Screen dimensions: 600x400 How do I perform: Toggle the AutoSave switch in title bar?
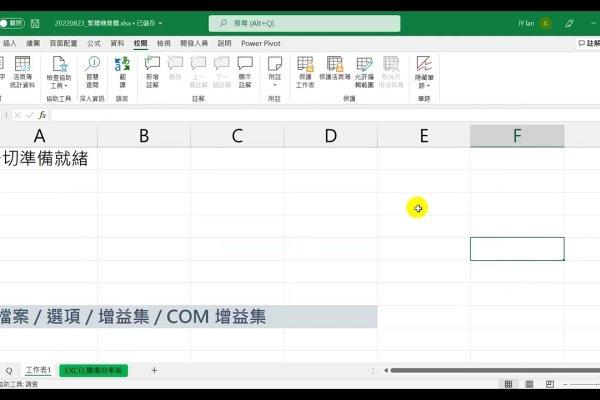[12, 23]
